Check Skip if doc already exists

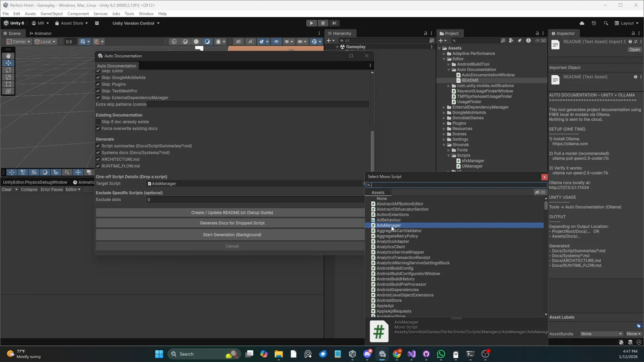click(98, 122)
